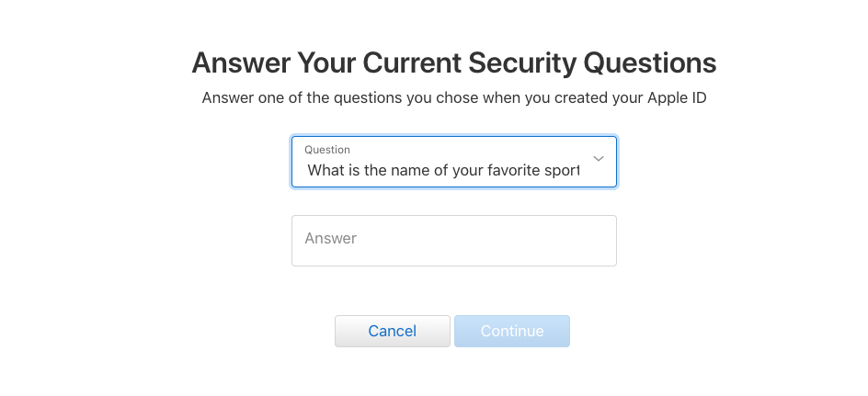Screen dimensions: 868x396
Task: Click the chevron arrow in the Question dropdown
Action: [x=599, y=159]
